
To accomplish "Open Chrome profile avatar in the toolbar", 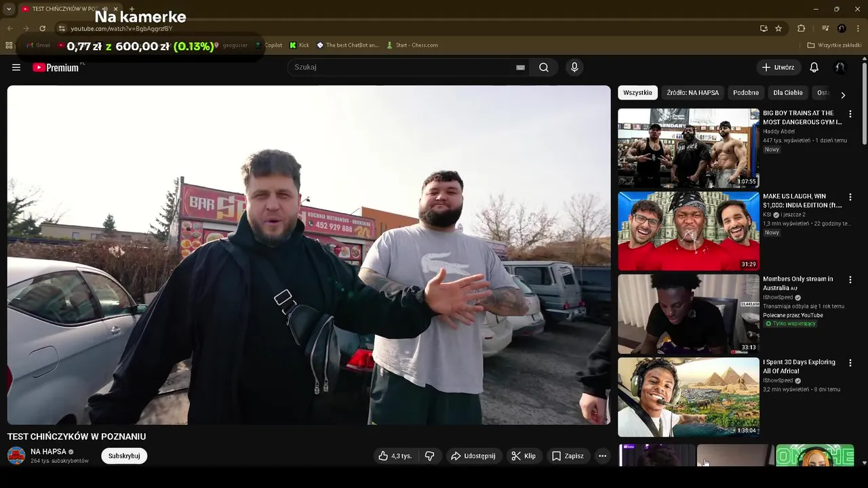I will click(842, 28).
